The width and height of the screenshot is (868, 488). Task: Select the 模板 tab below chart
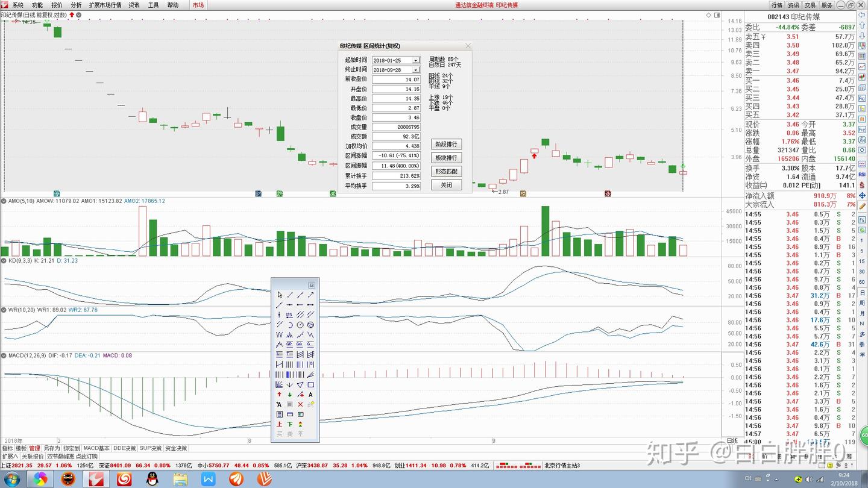point(21,448)
